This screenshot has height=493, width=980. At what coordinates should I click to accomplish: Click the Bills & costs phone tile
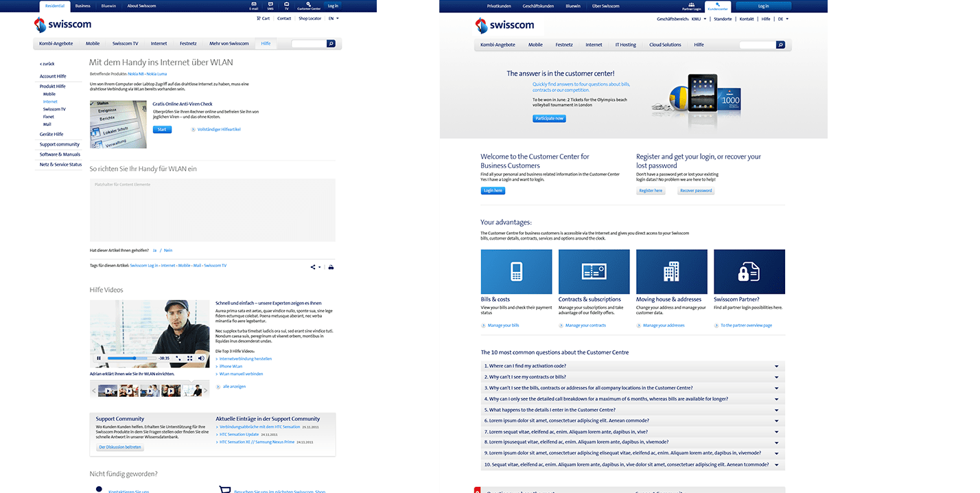516,272
